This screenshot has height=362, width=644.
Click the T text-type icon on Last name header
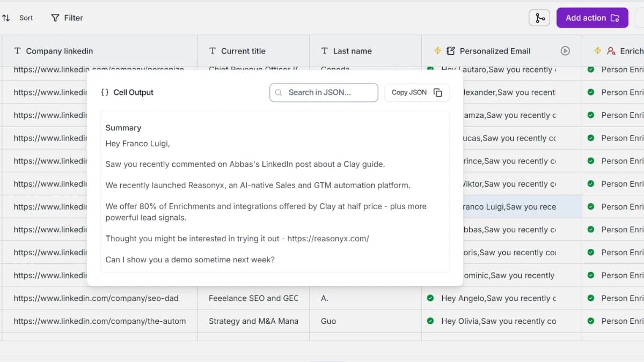coord(324,51)
